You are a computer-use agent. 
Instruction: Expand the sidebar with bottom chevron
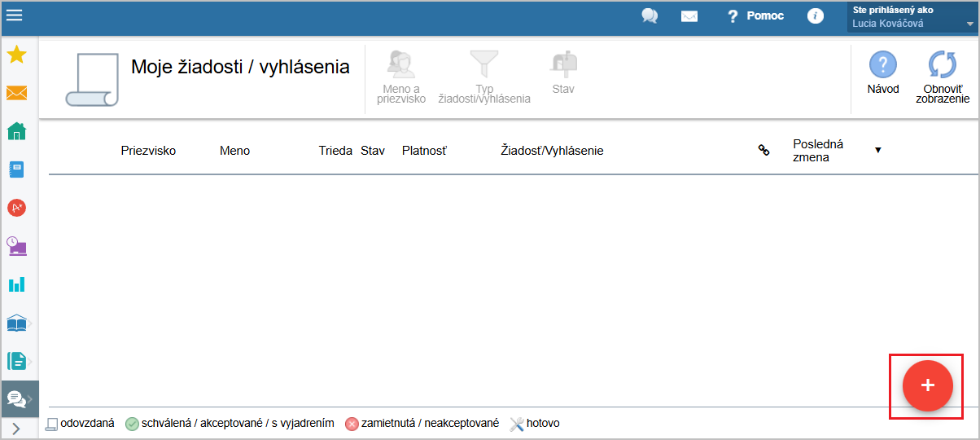tap(16, 429)
